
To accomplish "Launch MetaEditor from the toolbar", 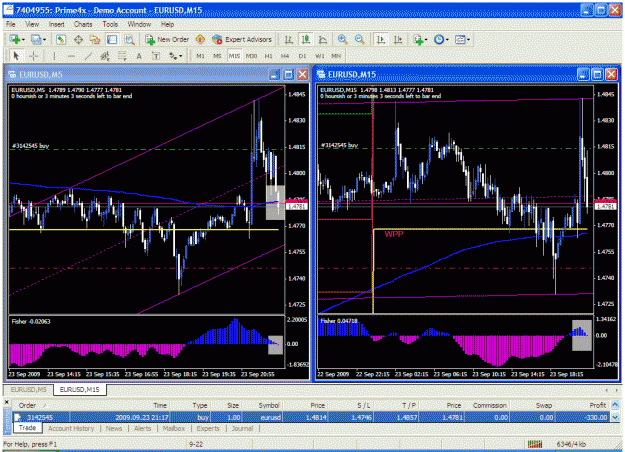I will (x=200, y=39).
